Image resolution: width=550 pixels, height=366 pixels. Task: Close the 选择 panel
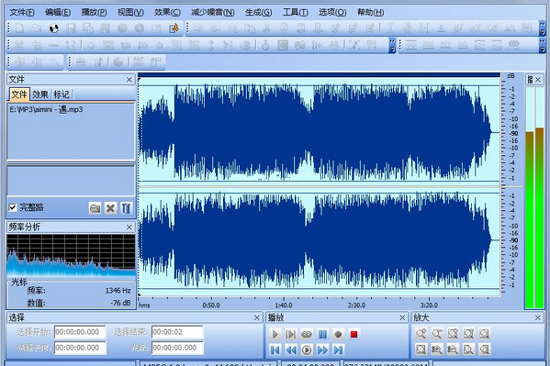(x=257, y=318)
